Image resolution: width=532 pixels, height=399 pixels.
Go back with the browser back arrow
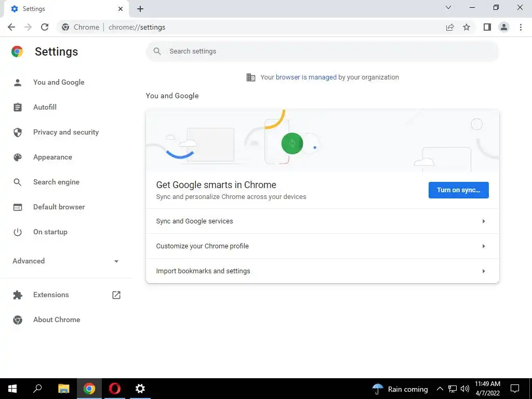pos(11,27)
